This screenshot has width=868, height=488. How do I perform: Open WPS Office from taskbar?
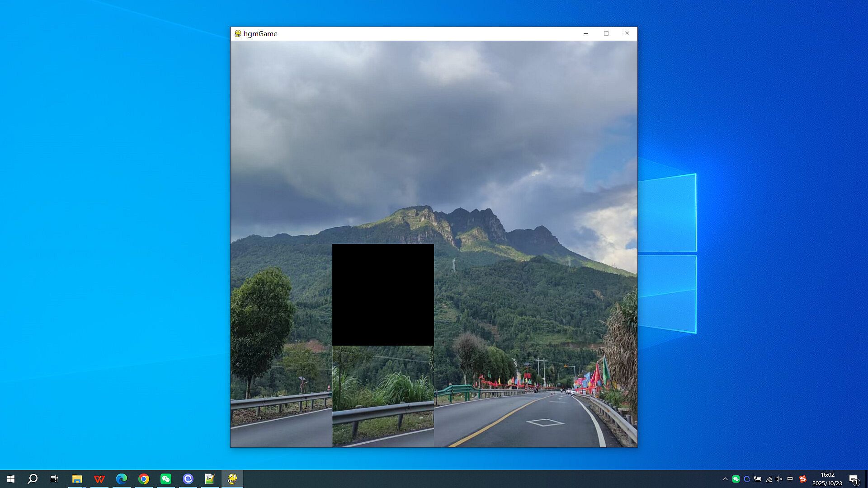99,479
